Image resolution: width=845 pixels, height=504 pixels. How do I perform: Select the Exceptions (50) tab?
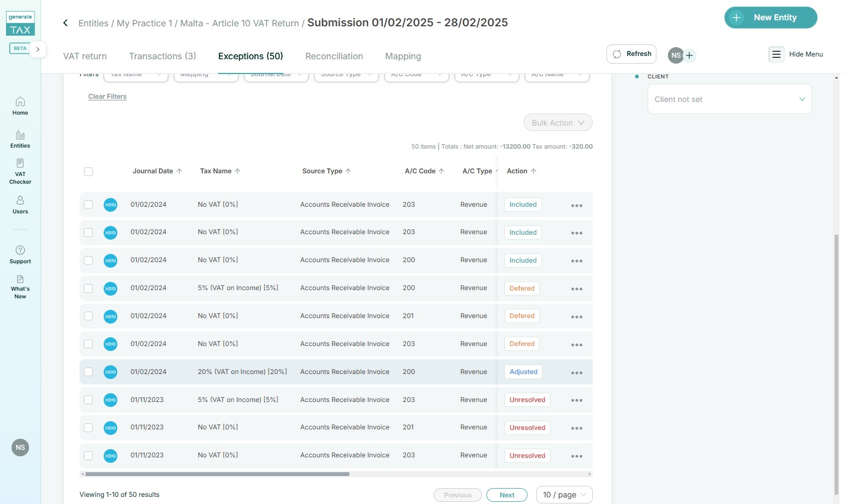(251, 56)
